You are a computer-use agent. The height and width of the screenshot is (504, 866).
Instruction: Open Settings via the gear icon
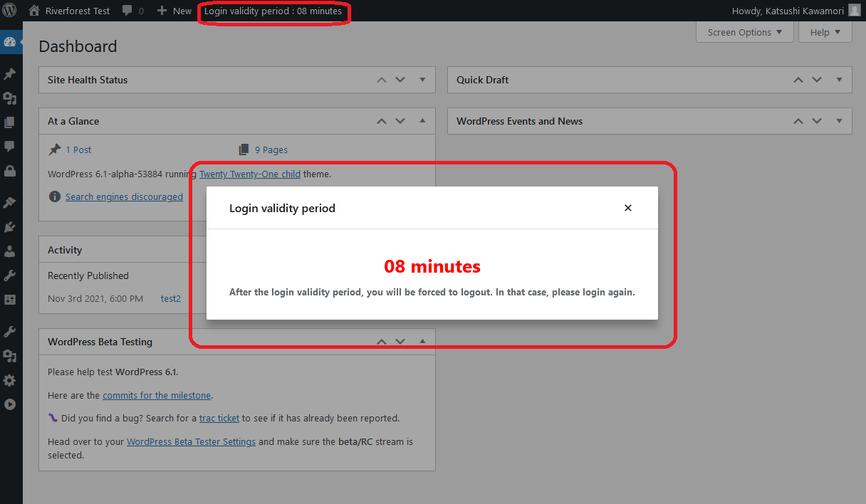[x=11, y=380]
